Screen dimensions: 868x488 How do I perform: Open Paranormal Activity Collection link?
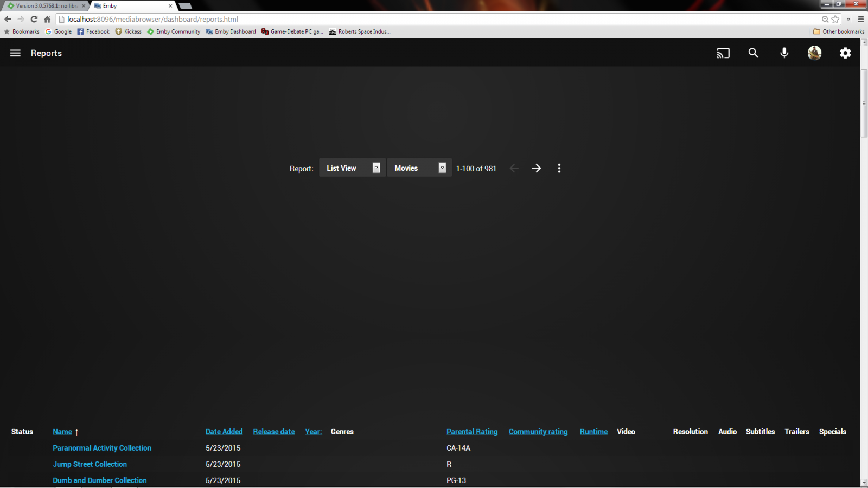point(102,448)
